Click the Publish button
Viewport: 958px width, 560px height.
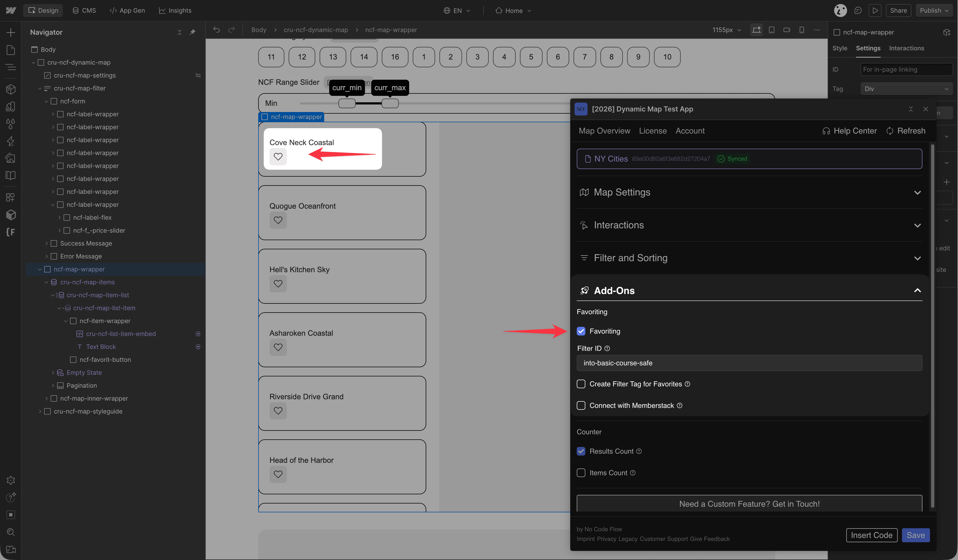934,10
